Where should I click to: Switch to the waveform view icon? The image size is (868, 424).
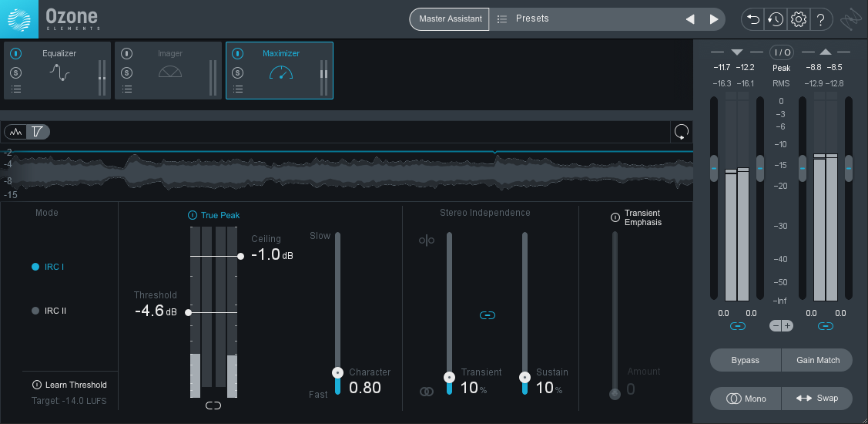click(x=16, y=132)
